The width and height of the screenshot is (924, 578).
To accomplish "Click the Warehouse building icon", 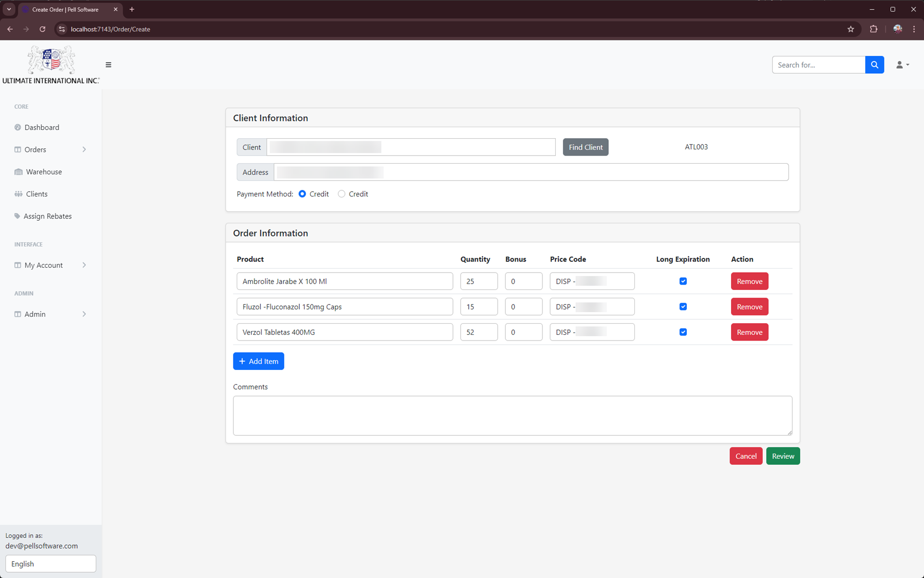I will 18,172.
